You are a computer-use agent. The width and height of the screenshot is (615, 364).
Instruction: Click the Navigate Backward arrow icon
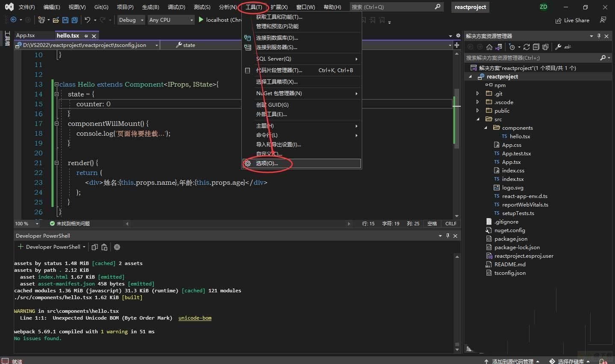[x=13, y=20]
